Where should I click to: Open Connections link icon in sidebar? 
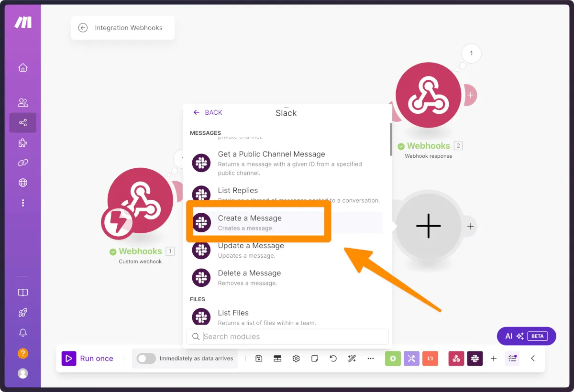22,163
